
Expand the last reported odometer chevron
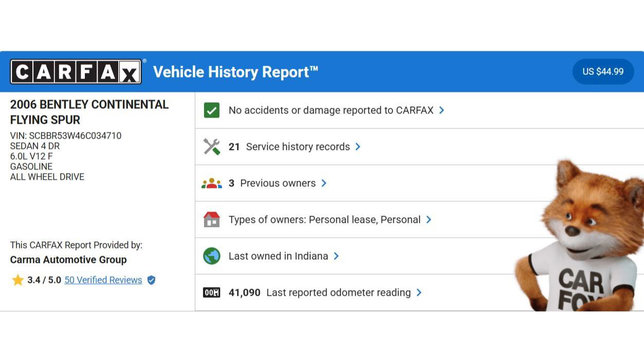coord(419,293)
